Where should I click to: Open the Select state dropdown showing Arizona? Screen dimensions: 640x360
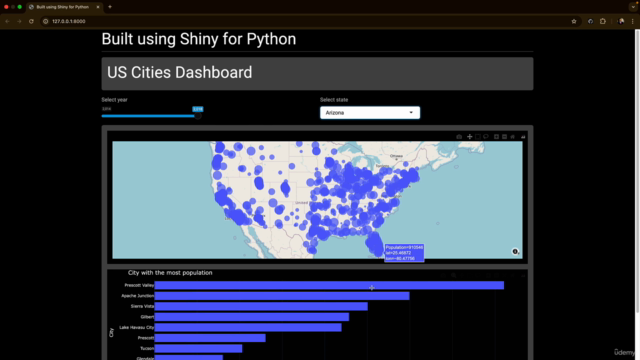(x=370, y=113)
